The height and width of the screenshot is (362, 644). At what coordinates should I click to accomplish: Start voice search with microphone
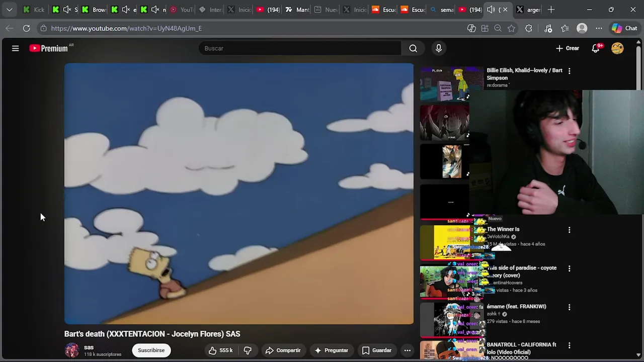pyautogui.click(x=439, y=48)
